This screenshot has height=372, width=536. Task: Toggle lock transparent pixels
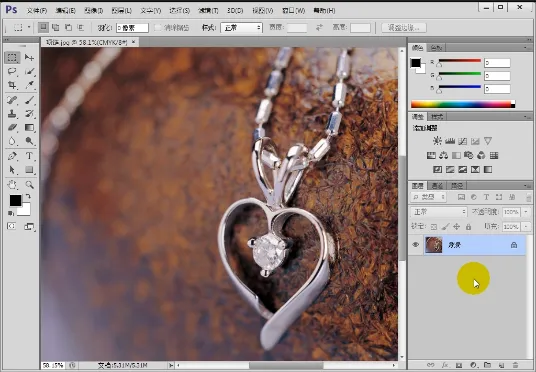coord(434,227)
